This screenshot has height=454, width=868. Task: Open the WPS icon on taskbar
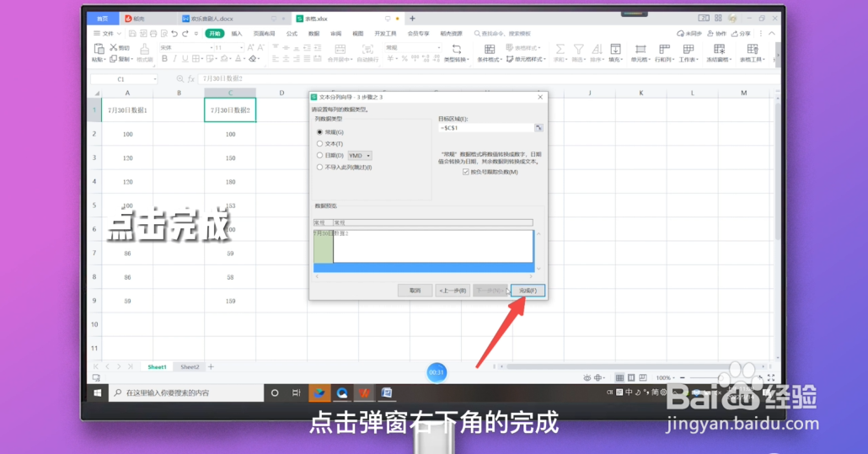[364, 393]
